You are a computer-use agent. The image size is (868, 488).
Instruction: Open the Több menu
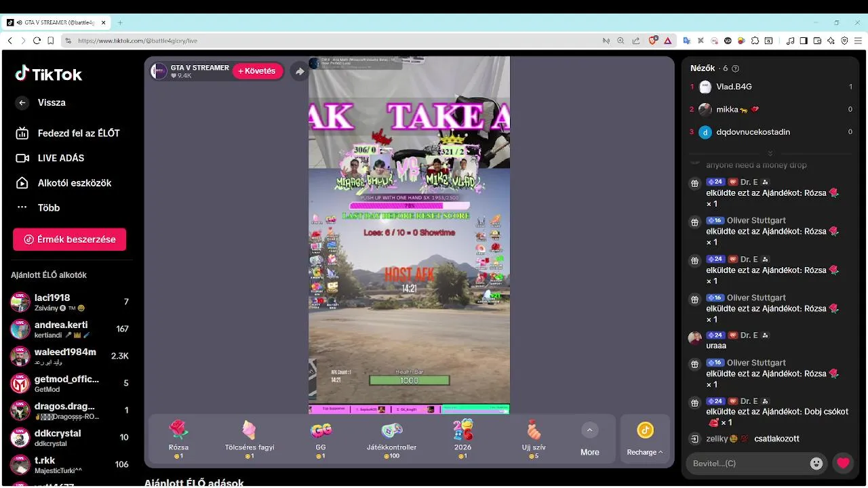(x=38, y=207)
